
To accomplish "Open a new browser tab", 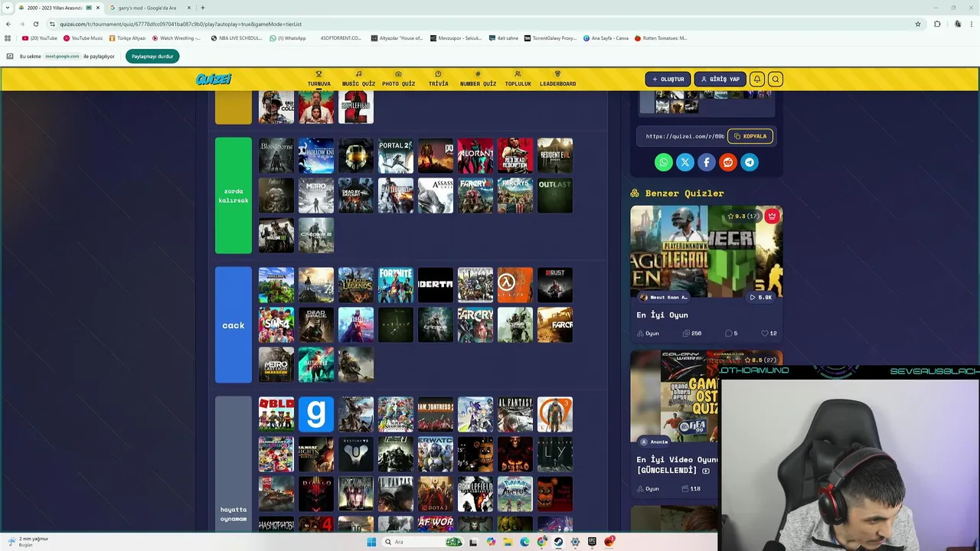I will tap(202, 8).
